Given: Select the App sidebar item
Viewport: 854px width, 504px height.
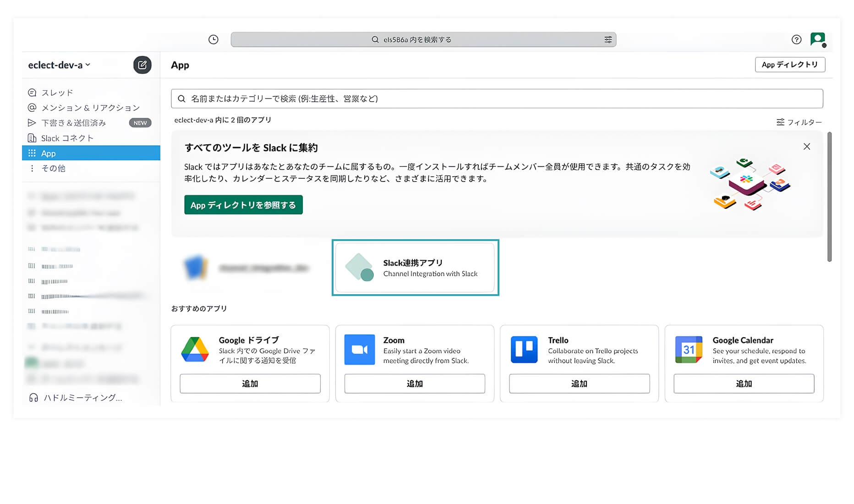Looking at the screenshot, I should [91, 153].
